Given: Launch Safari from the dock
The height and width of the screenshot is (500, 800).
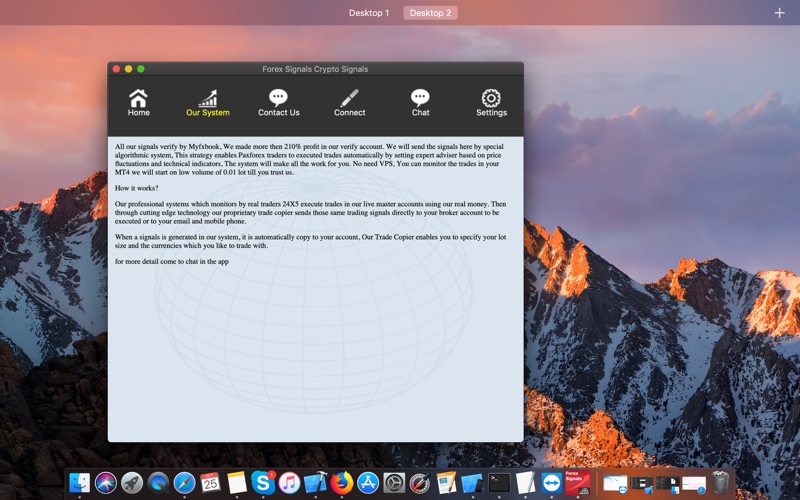Looking at the screenshot, I should click(184, 483).
